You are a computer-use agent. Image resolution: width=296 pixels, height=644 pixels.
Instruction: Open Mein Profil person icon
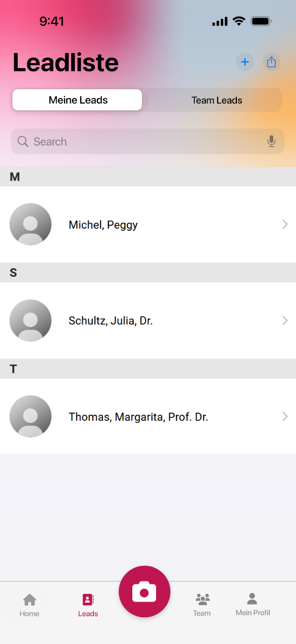point(252,599)
